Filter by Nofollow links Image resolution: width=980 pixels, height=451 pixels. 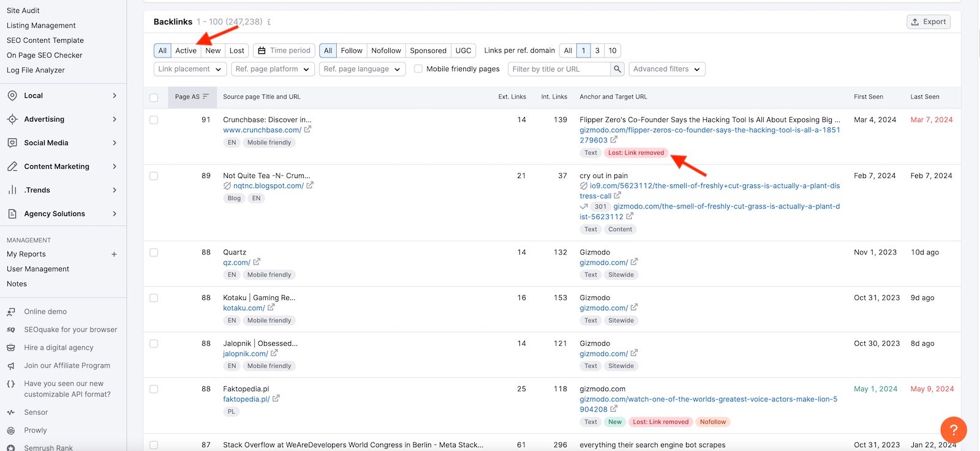pyautogui.click(x=386, y=51)
